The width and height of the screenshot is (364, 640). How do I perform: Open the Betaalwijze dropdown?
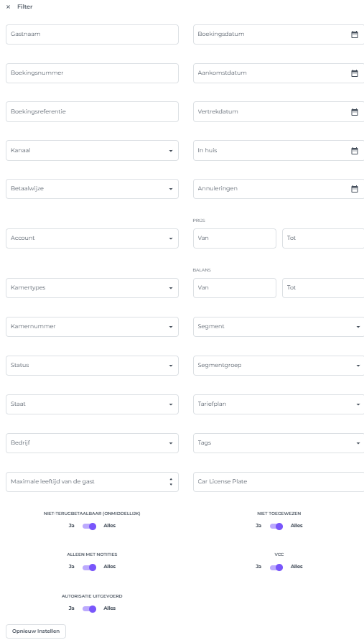(92, 189)
